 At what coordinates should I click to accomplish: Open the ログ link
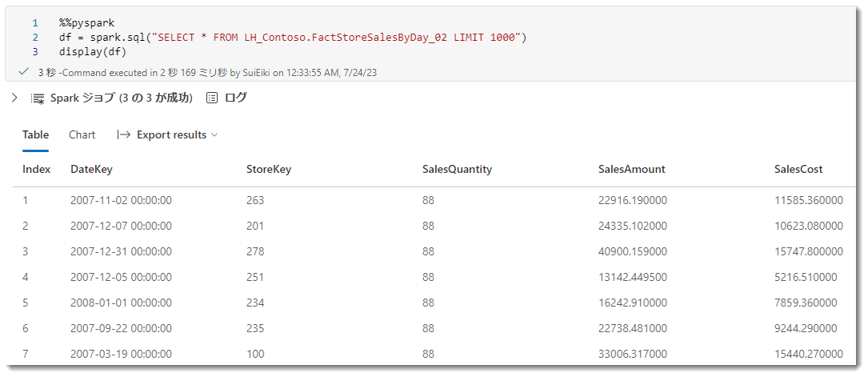[x=235, y=98]
